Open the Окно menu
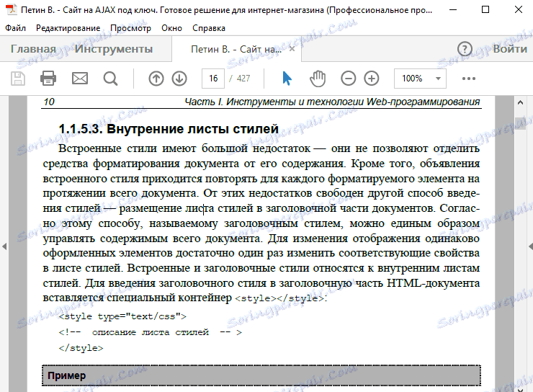This screenshot has width=533, height=392. point(171,28)
